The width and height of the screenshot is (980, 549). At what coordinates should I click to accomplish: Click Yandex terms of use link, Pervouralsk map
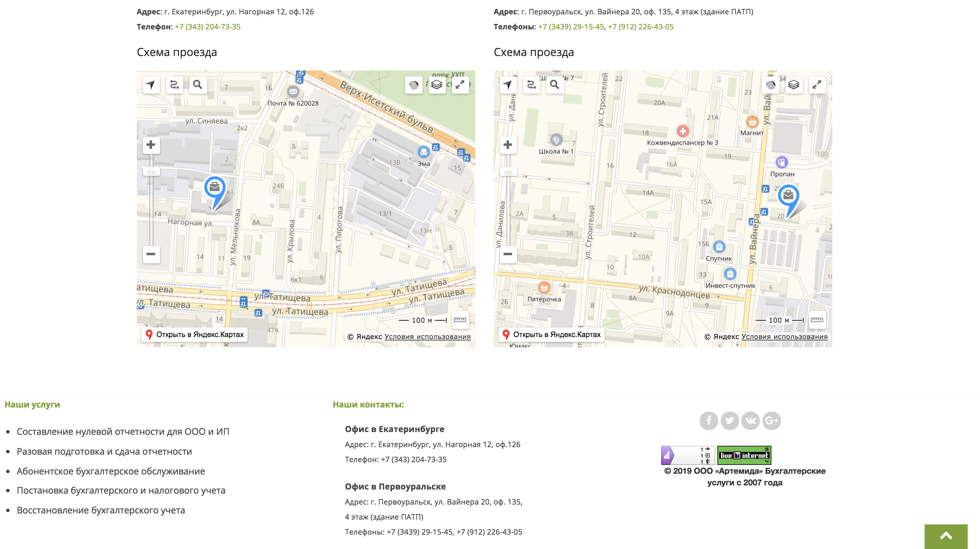coord(784,337)
